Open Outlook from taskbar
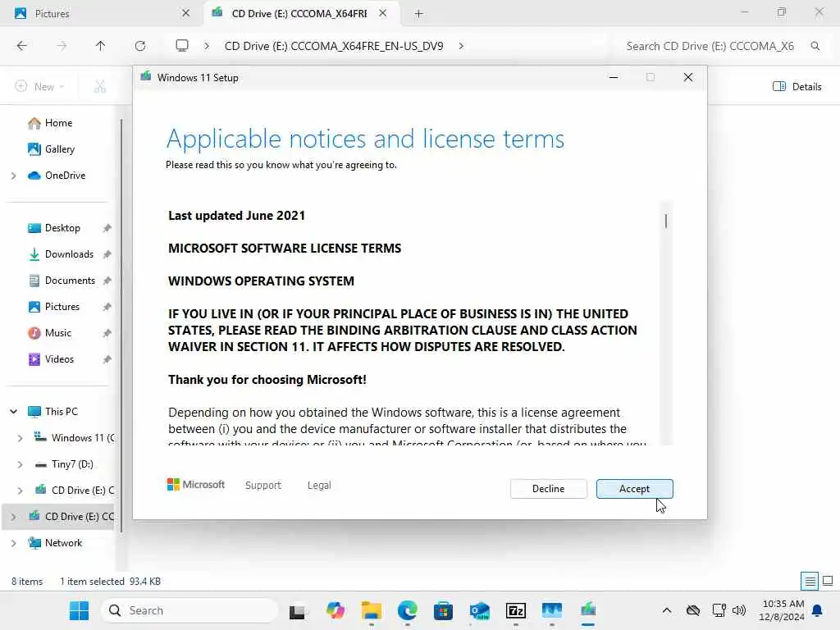The height and width of the screenshot is (630, 840). [479, 610]
